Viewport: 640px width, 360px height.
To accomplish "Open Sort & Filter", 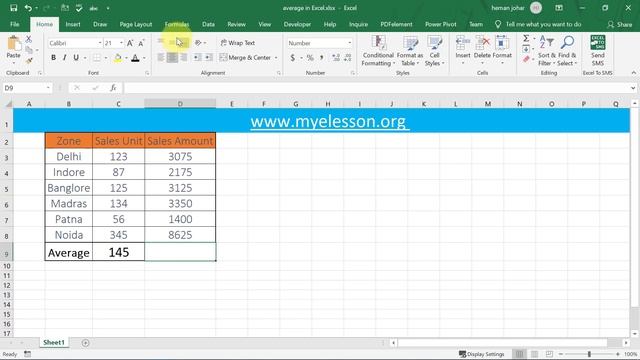I will coord(546,51).
